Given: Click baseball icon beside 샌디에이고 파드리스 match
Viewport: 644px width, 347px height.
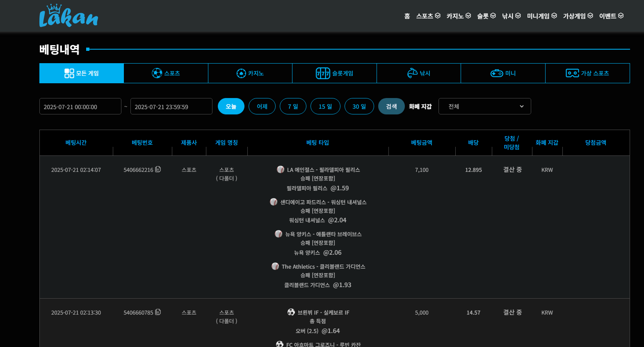Looking at the screenshot, I should point(274,202).
